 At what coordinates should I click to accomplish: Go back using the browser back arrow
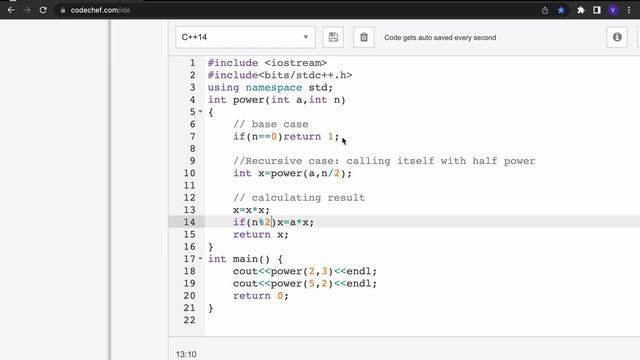pyautogui.click(x=11, y=10)
